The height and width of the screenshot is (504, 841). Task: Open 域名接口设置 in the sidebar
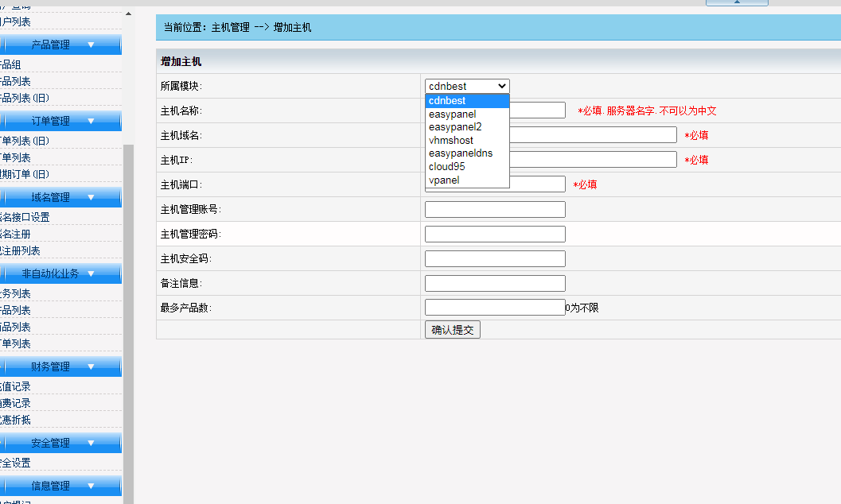(25, 217)
